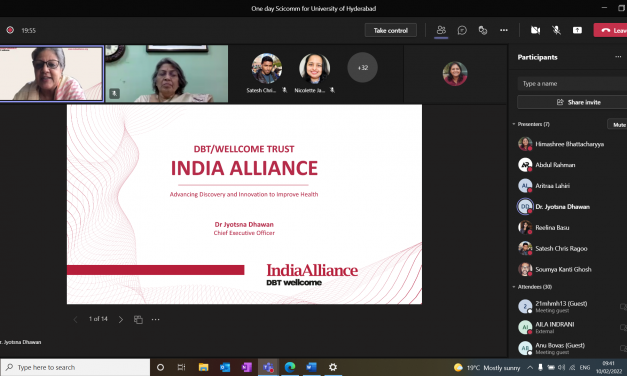Open slide more options ellipsis

pos(156,319)
